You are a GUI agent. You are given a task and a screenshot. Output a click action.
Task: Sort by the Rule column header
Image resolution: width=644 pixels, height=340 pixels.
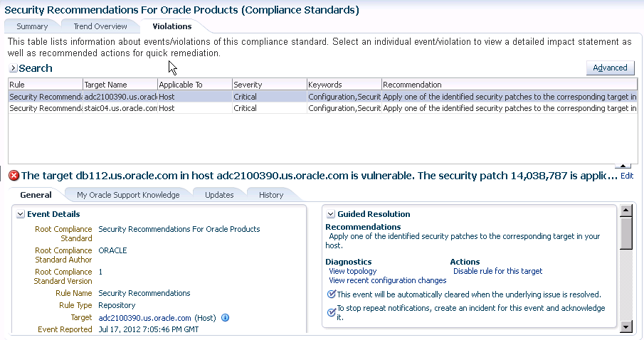(45, 85)
